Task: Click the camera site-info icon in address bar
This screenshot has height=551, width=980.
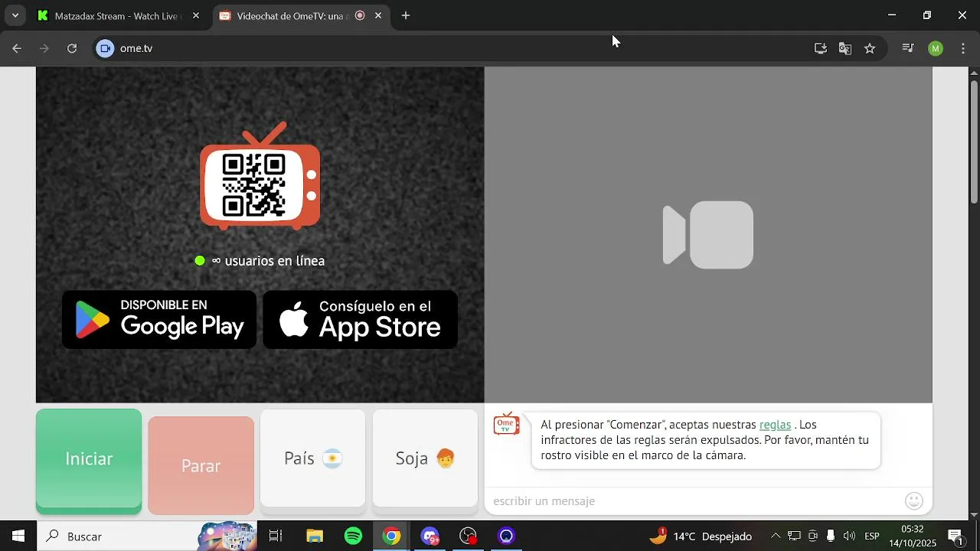Action: [x=105, y=48]
